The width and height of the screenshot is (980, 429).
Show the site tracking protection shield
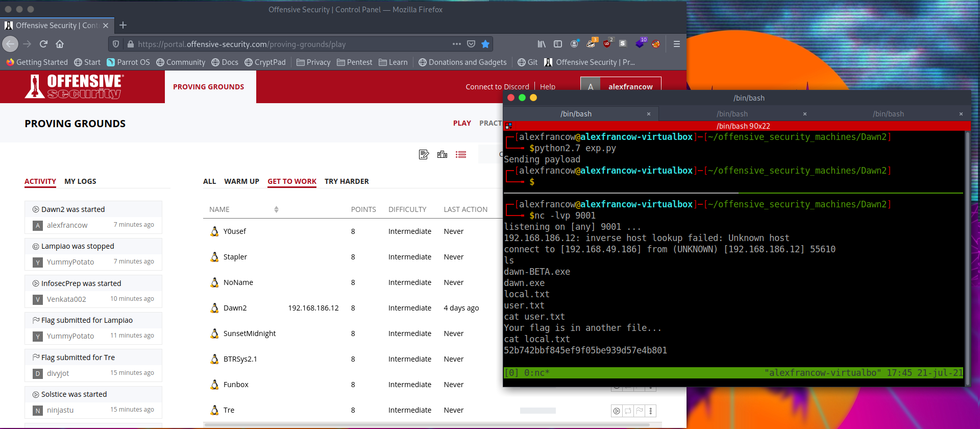(x=116, y=44)
